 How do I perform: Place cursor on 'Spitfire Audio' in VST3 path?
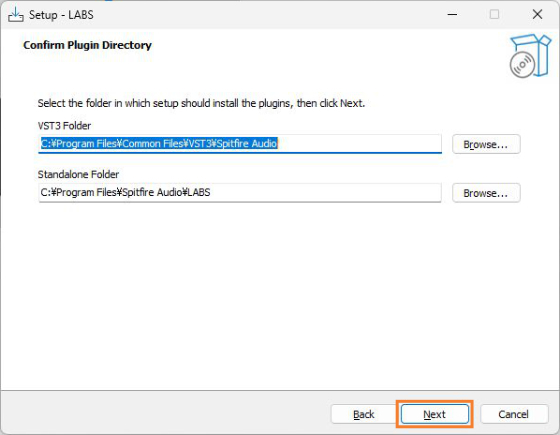pos(247,144)
